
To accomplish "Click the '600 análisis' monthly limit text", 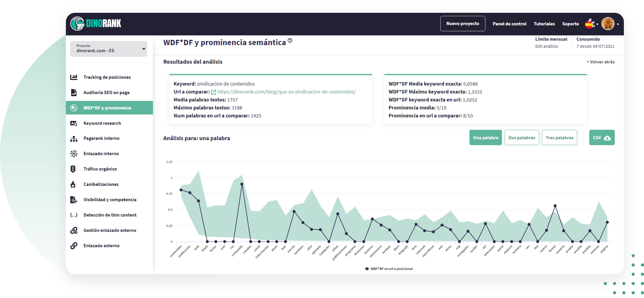I will tap(547, 46).
